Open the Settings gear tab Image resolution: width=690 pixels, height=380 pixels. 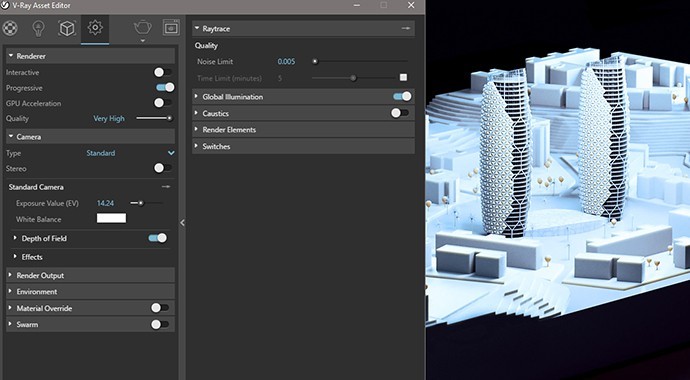[95, 28]
